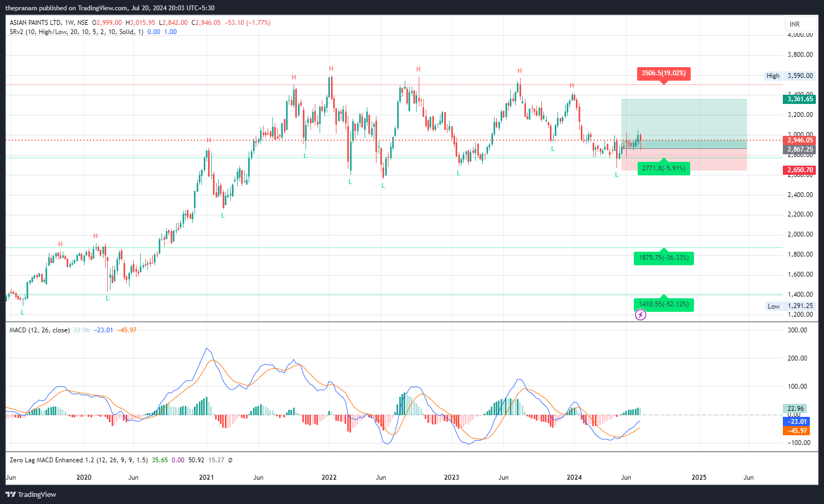Image resolution: width=824 pixels, height=504 pixels.
Task: Click the Low 1,291.25 label
Action: [790, 306]
